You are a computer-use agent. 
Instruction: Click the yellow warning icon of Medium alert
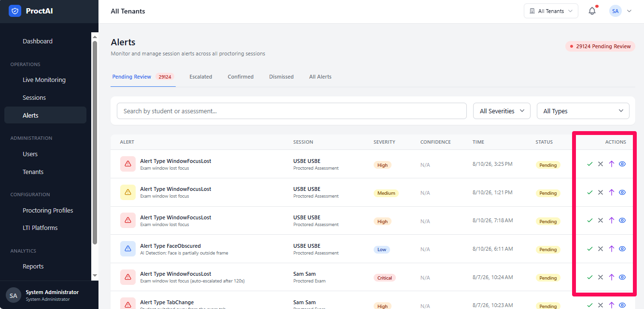click(x=128, y=192)
